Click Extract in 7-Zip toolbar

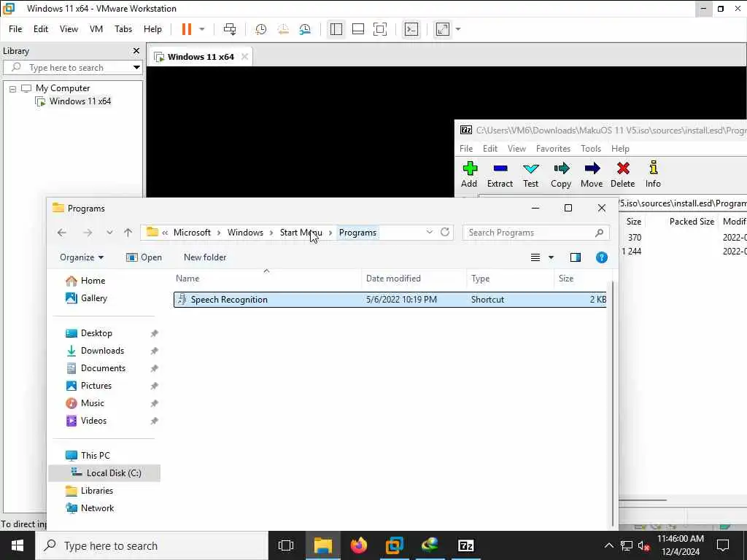click(x=500, y=174)
